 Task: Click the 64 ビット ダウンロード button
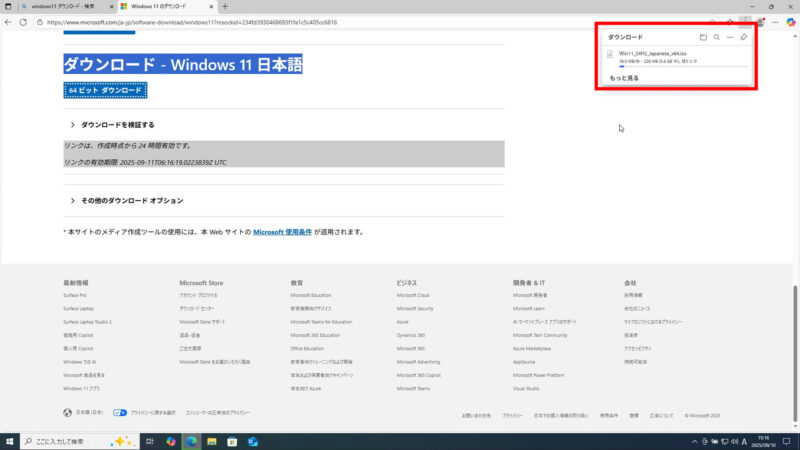pyautogui.click(x=105, y=90)
